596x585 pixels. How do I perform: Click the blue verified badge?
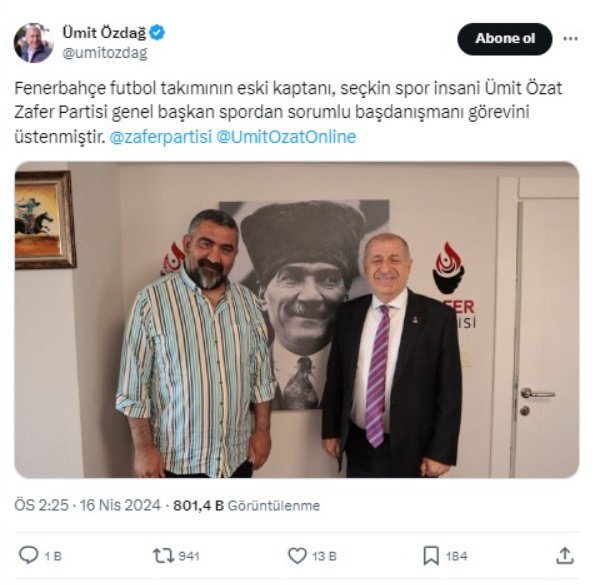pyautogui.click(x=157, y=33)
